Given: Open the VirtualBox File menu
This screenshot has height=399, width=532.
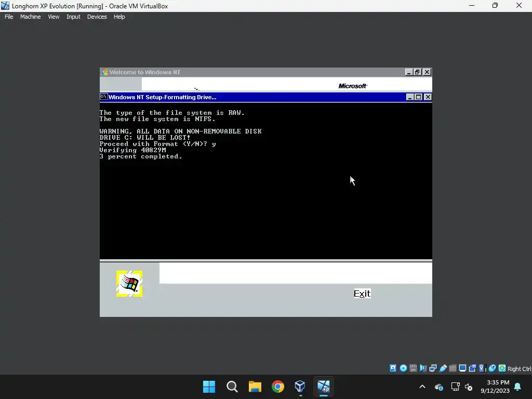Looking at the screenshot, I should click(x=9, y=17).
